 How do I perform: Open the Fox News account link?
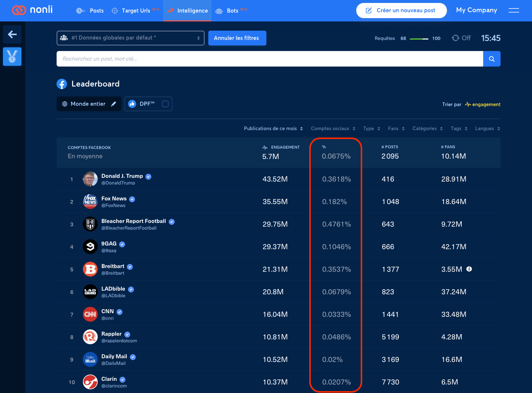click(114, 199)
